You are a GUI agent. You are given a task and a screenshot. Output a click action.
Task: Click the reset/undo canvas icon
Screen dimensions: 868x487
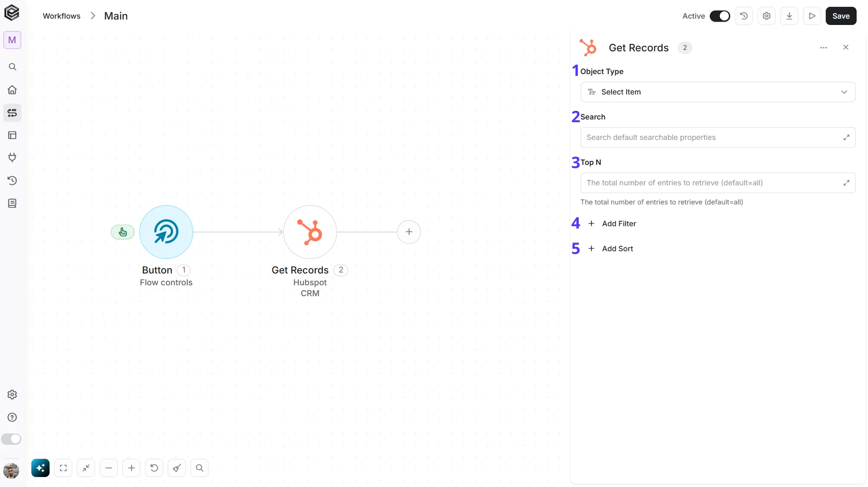tap(154, 468)
